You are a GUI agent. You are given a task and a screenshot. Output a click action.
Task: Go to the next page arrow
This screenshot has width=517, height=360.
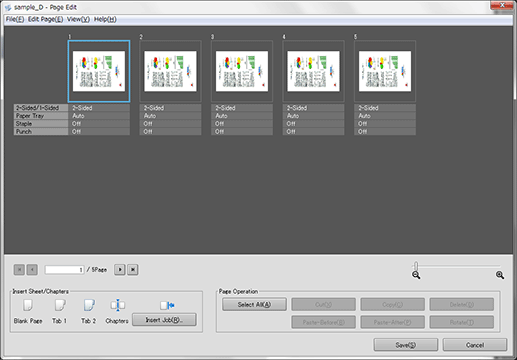(120, 269)
